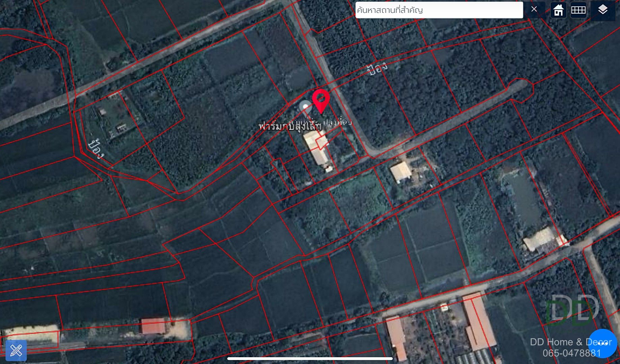Open the map layers selector
Image resolution: width=620 pixels, height=364 pixels.
pyautogui.click(x=603, y=10)
